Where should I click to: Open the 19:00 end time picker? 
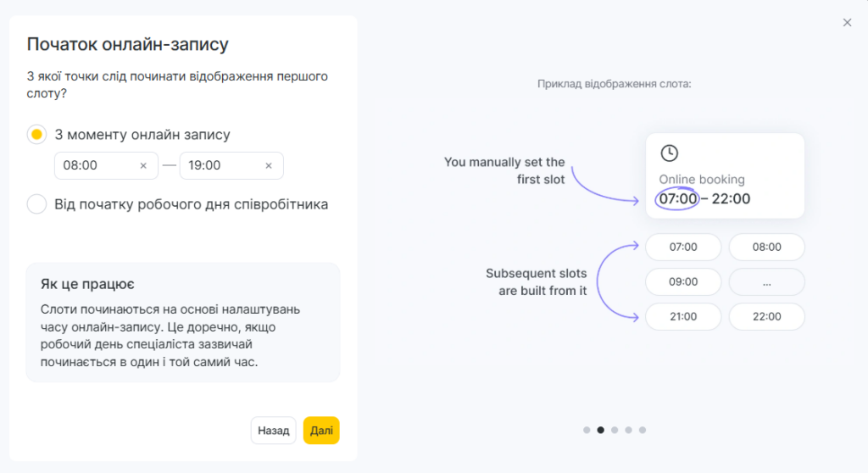pos(219,166)
